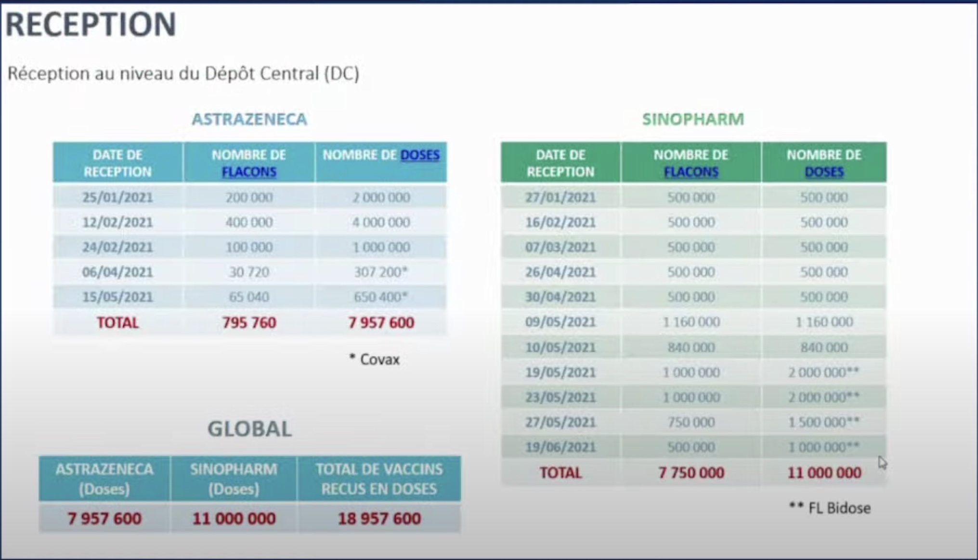
Task: Click the DOSES link in Sinopharm table header
Action: pyautogui.click(x=823, y=172)
